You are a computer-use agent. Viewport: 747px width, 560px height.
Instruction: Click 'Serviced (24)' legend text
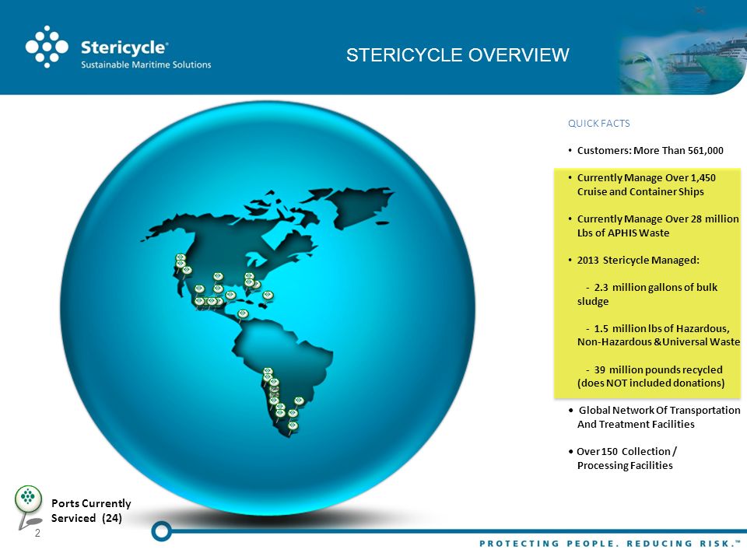tap(86, 518)
